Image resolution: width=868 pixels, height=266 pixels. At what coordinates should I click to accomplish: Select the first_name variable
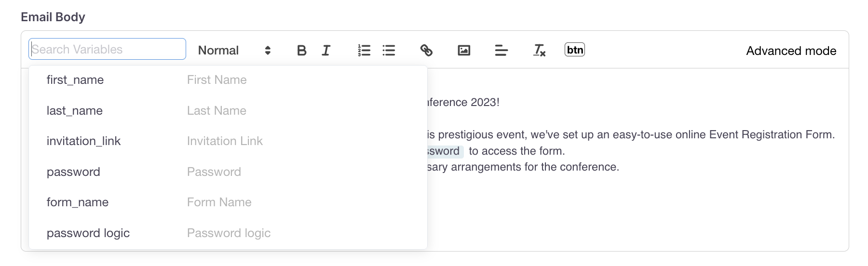(75, 80)
